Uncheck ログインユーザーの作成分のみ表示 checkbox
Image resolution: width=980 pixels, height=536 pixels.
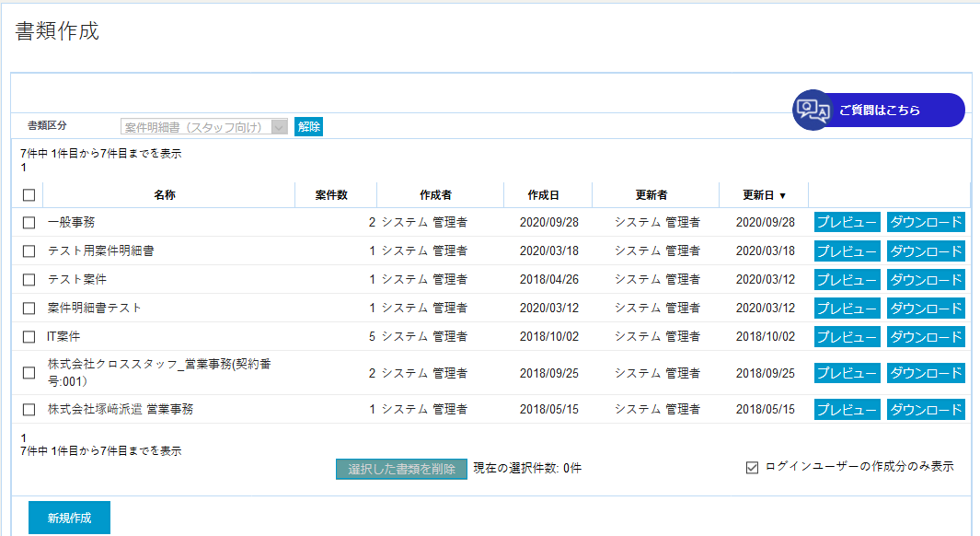[x=753, y=467]
